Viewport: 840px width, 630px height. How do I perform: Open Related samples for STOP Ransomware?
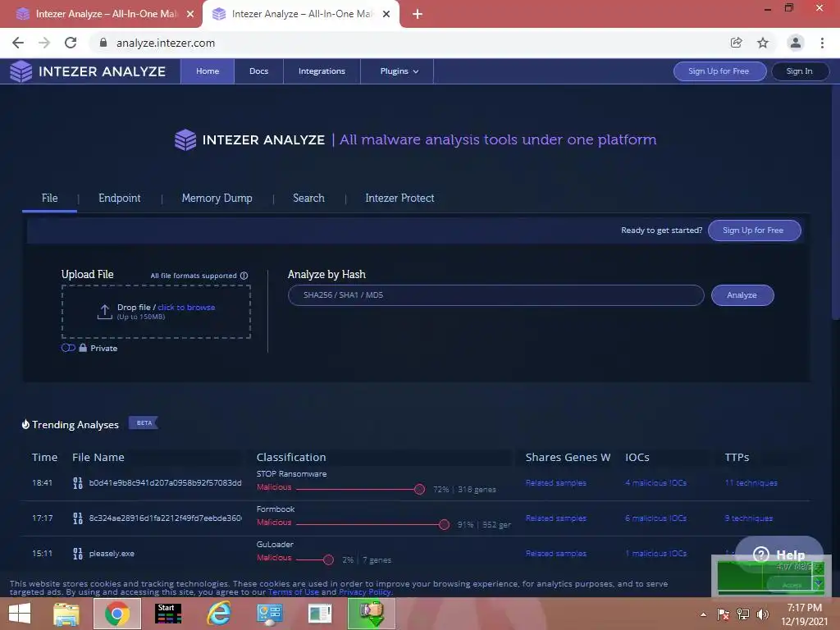click(x=556, y=482)
